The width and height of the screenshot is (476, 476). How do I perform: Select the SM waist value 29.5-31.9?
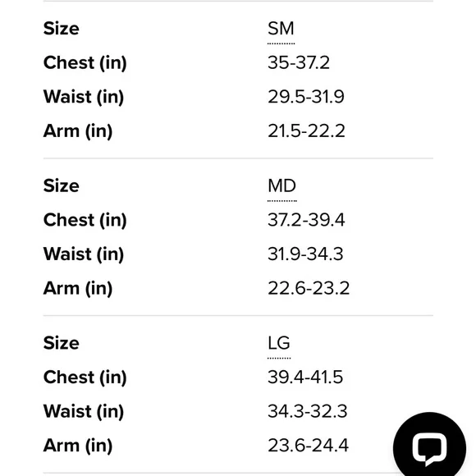click(305, 97)
